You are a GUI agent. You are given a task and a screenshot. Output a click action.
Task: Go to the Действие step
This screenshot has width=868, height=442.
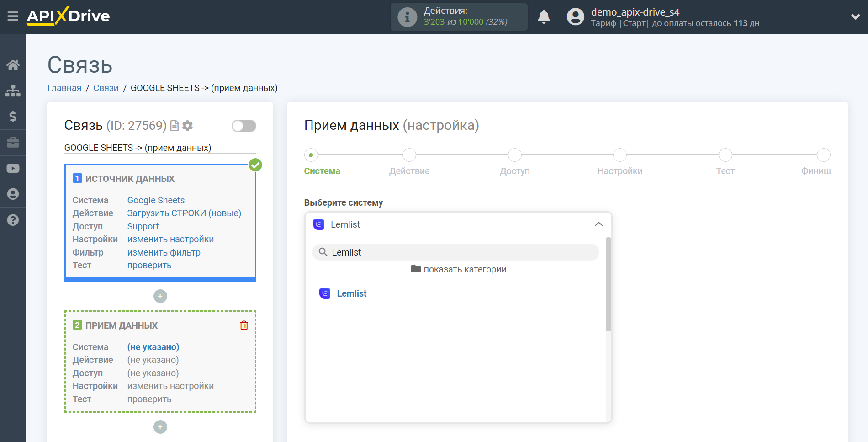click(409, 155)
